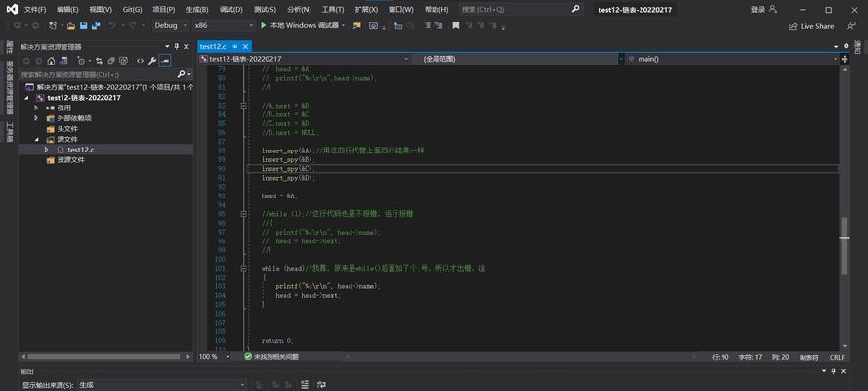Click the 搜索 (Ctrl+Q) search box
Image resolution: width=868 pixels, height=391 pixels.
click(x=521, y=10)
